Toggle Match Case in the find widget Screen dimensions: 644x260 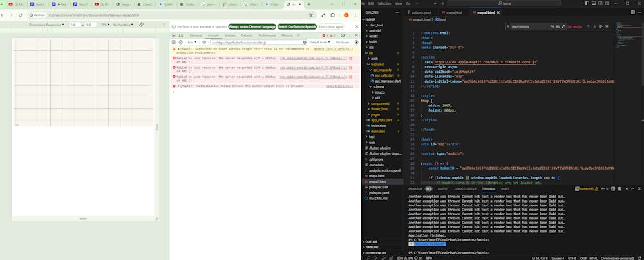pos(551,26)
